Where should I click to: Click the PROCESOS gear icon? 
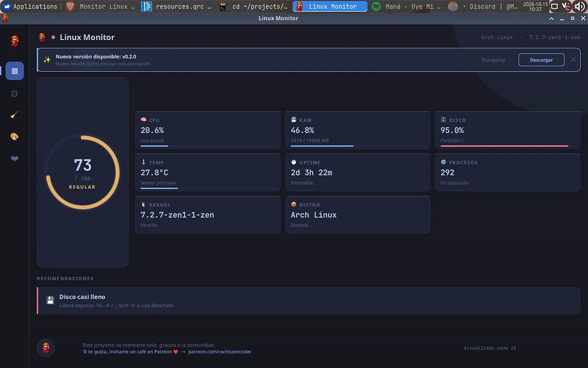pos(443,162)
